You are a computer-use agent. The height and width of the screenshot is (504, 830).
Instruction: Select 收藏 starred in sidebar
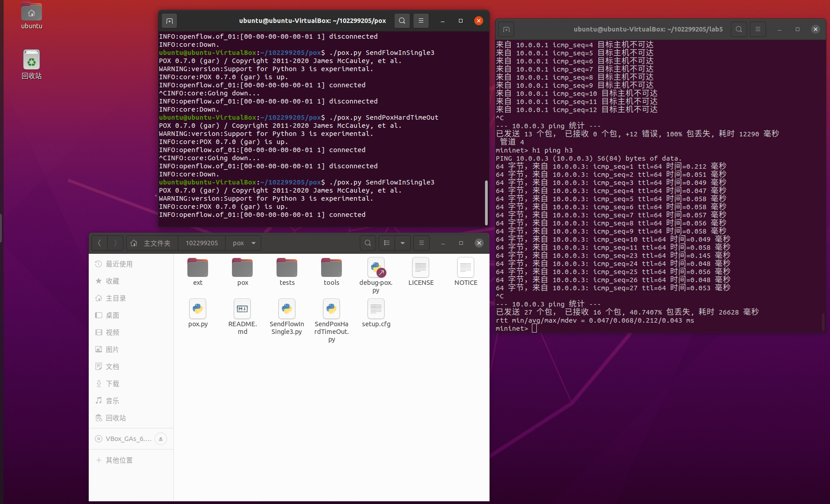(131, 281)
